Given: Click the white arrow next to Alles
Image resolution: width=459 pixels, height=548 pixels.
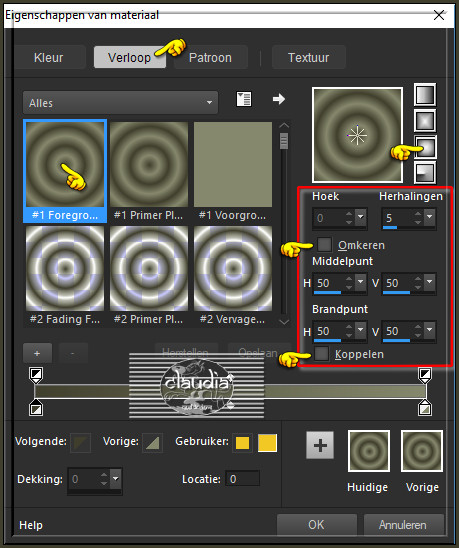Looking at the screenshot, I should [x=279, y=99].
